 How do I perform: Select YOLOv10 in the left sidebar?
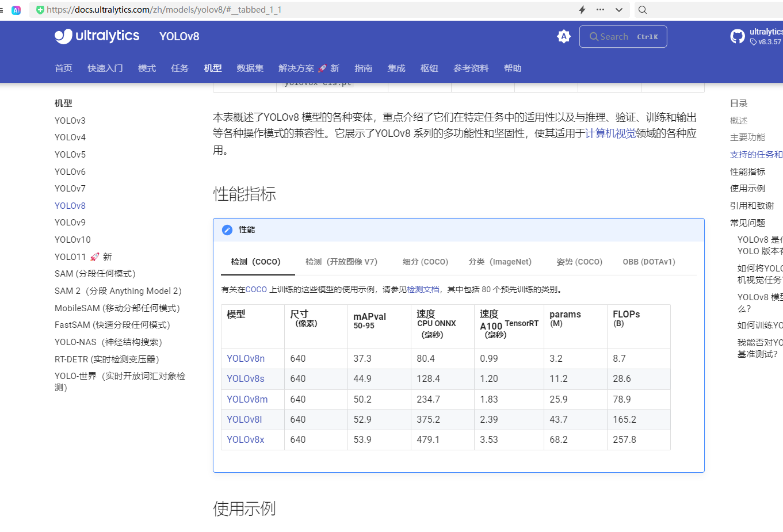(x=72, y=240)
